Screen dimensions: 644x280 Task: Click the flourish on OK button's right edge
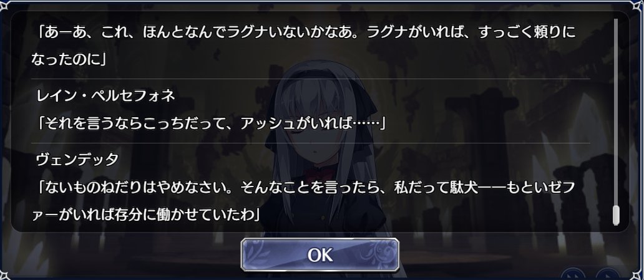pos(384,254)
